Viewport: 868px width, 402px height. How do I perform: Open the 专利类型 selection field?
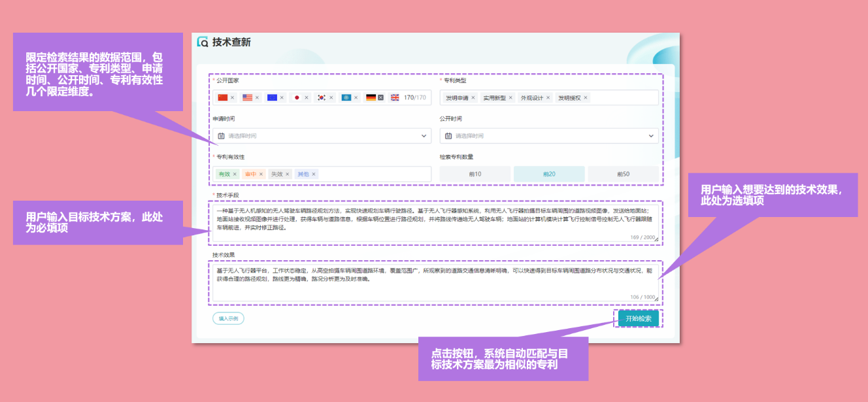(549, 97)
